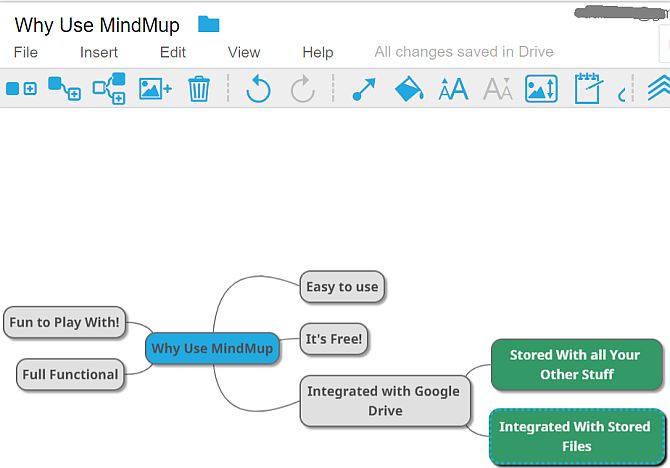Screen dimensions: 670x468
Task: Decrease the node text size
Action: click(498, 89)
